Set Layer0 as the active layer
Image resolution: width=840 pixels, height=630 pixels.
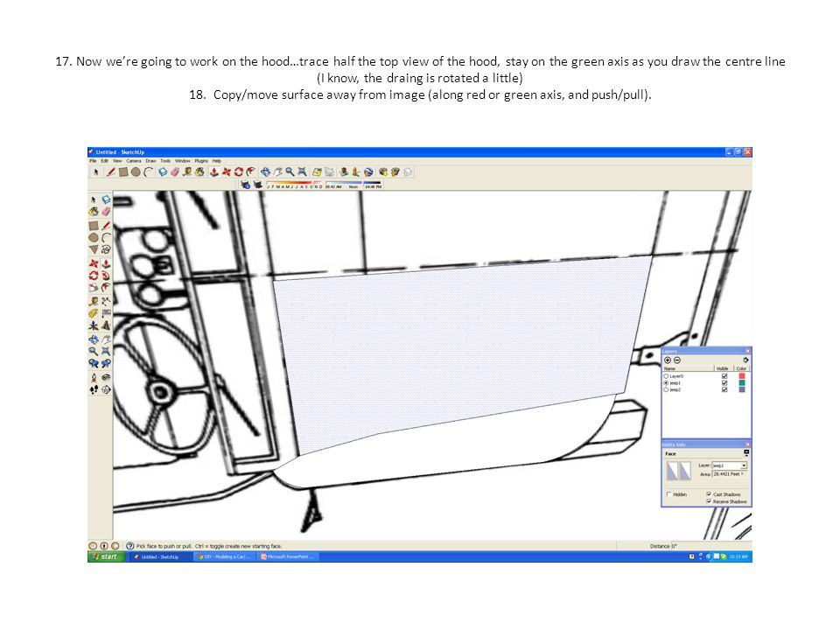coord(666,376)
